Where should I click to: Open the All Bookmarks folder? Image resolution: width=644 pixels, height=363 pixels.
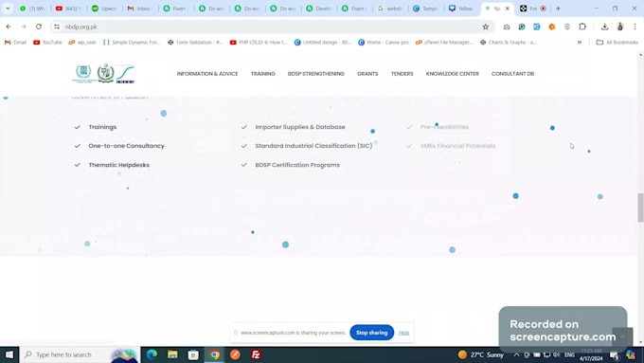[617, 42]
